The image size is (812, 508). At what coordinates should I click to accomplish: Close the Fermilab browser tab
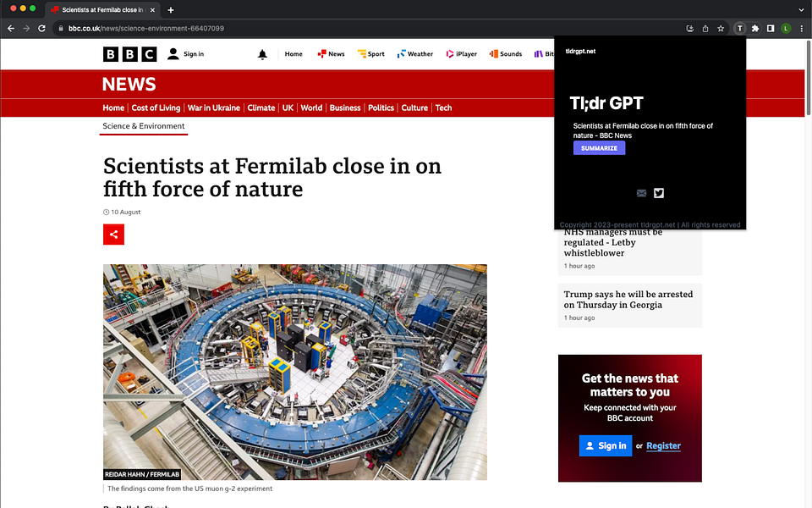pyautogui.click(x=152, y=10)
